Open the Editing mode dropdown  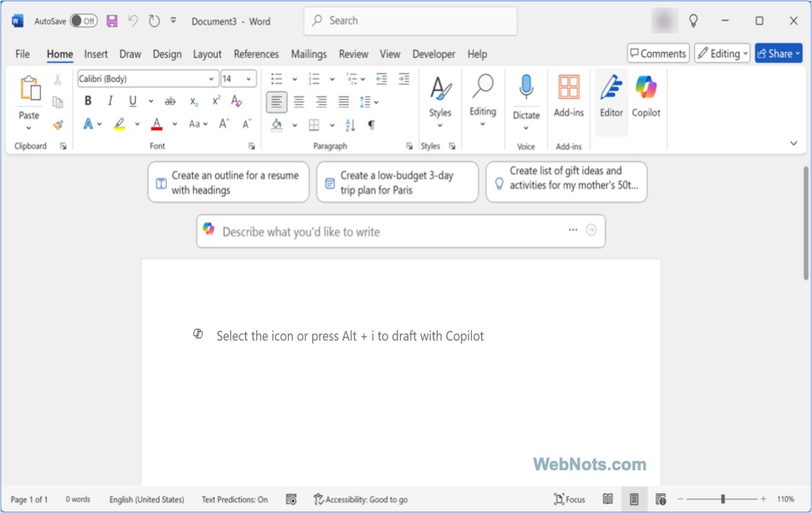coord(722,53)
